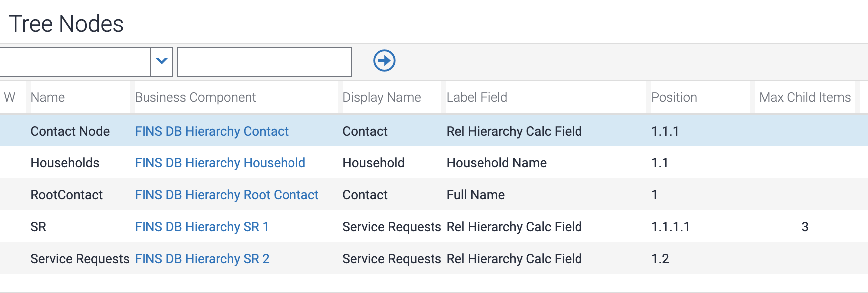
Task: Select the Households row name cell
Action: [x=65, y=163]
